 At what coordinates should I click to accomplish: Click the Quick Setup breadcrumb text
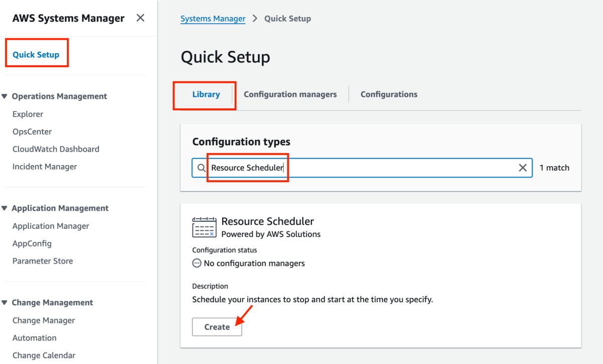288,19
